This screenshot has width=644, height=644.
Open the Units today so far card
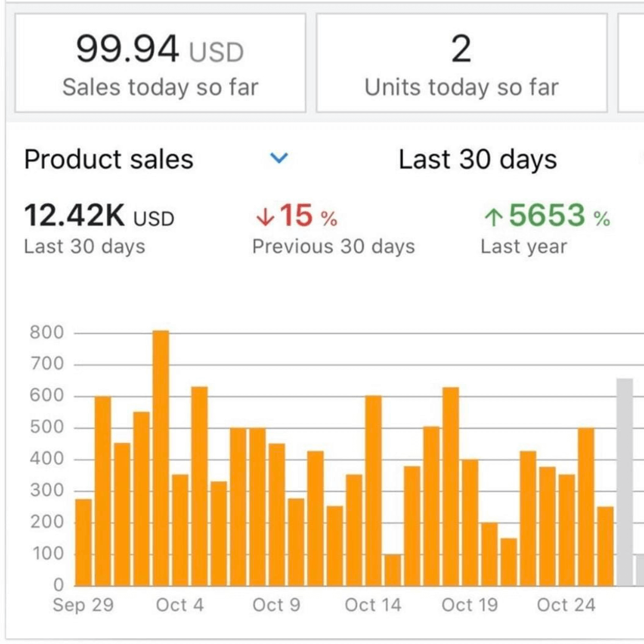tap(461, 63)
